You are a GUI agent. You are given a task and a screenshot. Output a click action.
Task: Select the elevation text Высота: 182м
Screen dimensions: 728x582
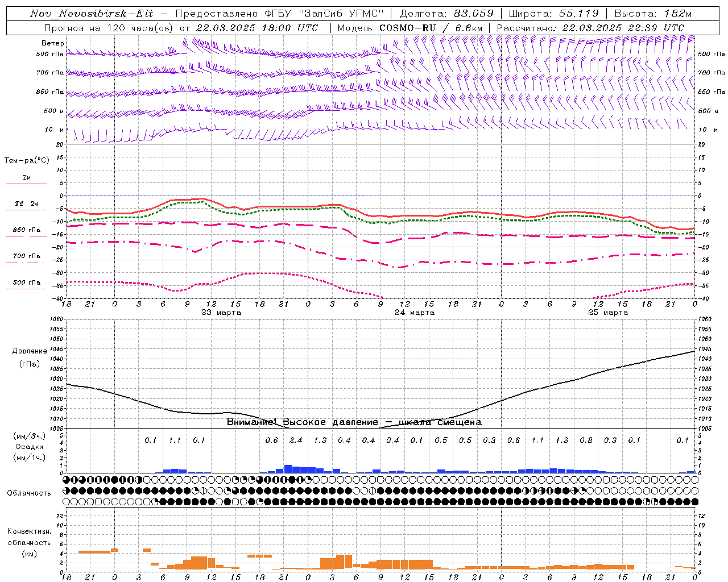(653, 14)
